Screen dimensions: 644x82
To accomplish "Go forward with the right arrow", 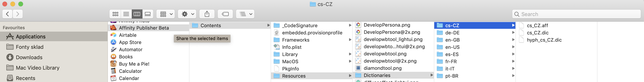I will point(18,14).
